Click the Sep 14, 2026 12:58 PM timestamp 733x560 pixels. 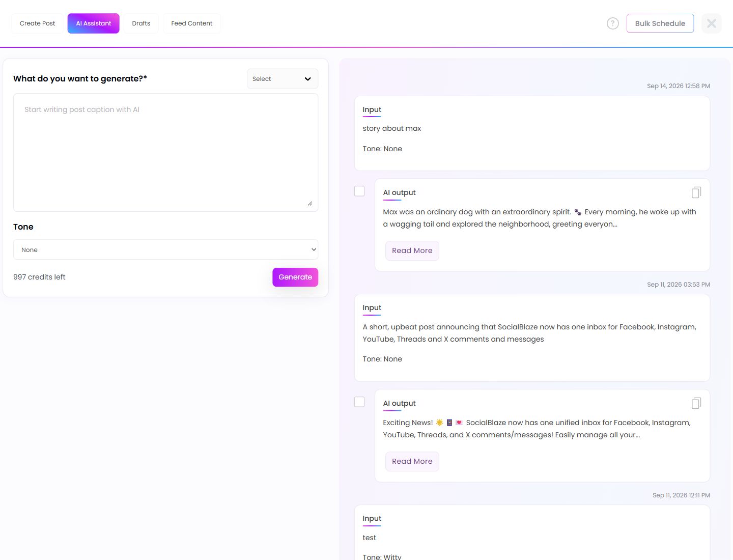point(679,86)
